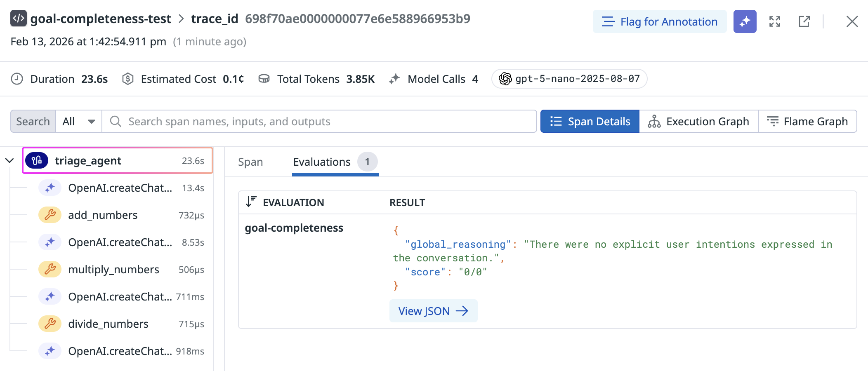Select the divide_numbers tool span
Screen dimensions: 868x371
[108, 324]
